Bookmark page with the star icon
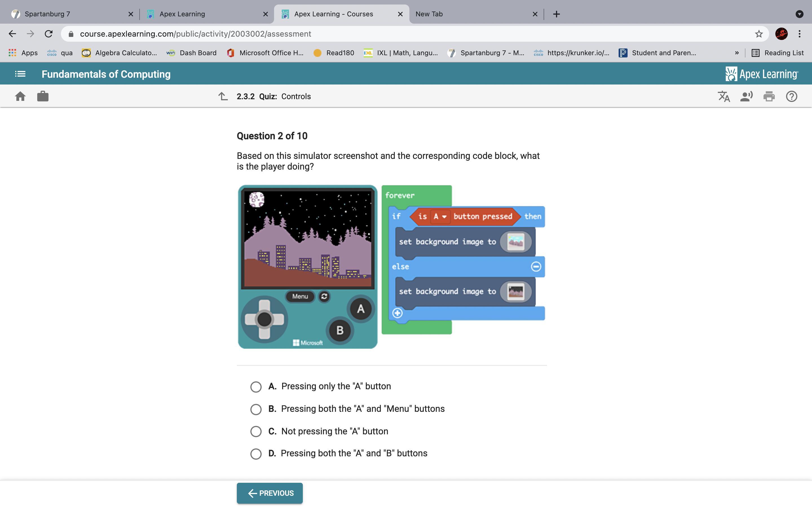 click(759, 34)
